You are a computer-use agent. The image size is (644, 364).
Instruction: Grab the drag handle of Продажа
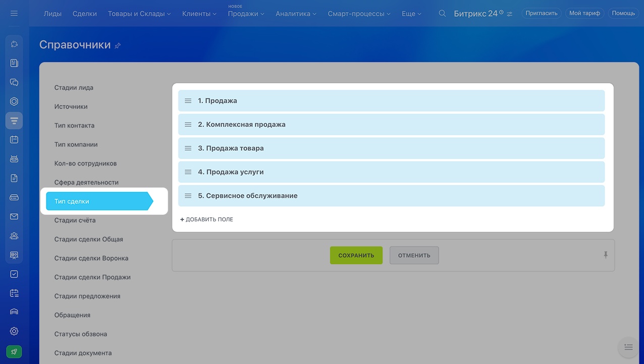click(x=188, y=101)
